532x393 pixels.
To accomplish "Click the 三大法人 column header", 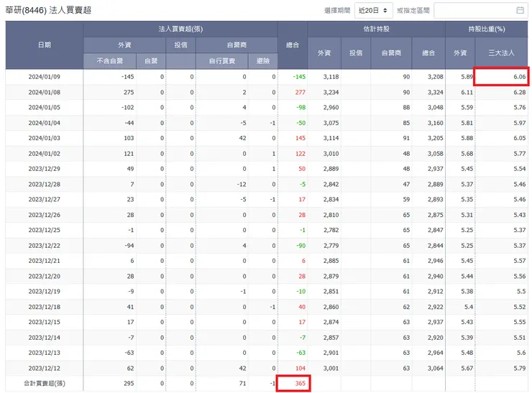I will pyautogui.click(x=502, y=53).
